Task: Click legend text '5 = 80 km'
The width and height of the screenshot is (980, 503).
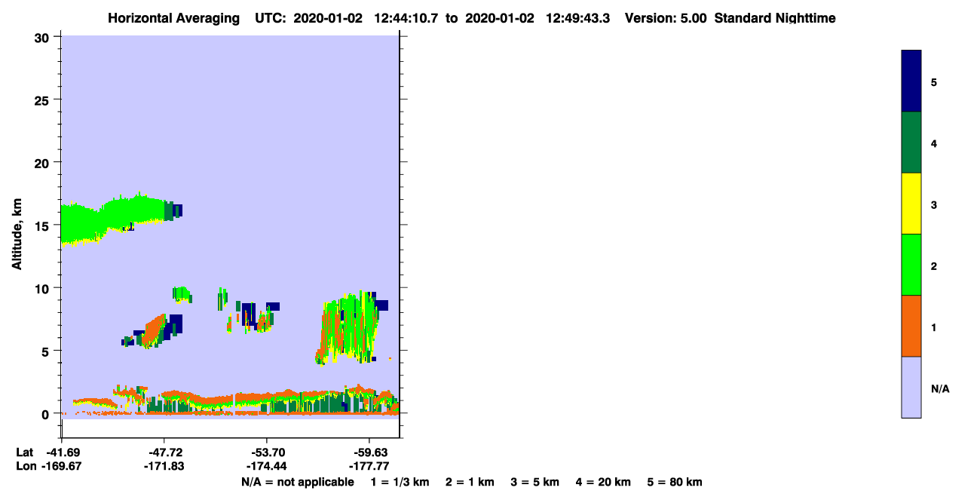Action: tap(675, 482)
